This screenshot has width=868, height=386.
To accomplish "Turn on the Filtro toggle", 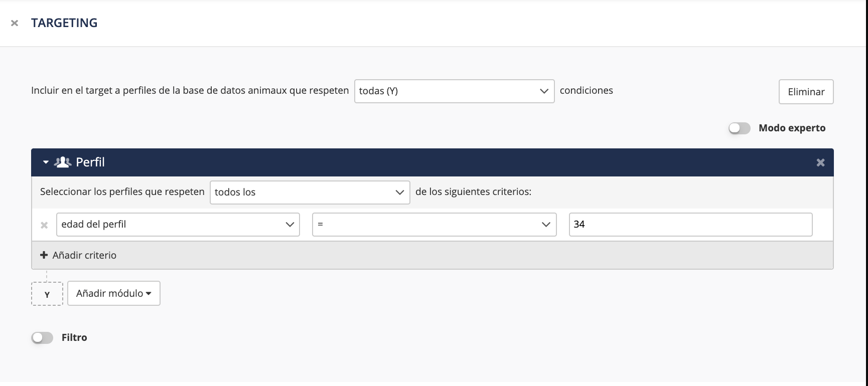I will coord(42,338).
